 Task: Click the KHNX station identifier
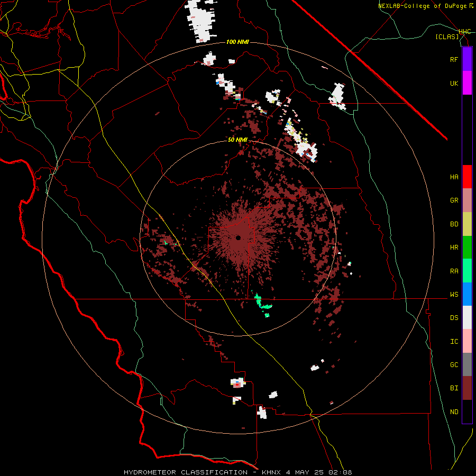tap(272, 472)
